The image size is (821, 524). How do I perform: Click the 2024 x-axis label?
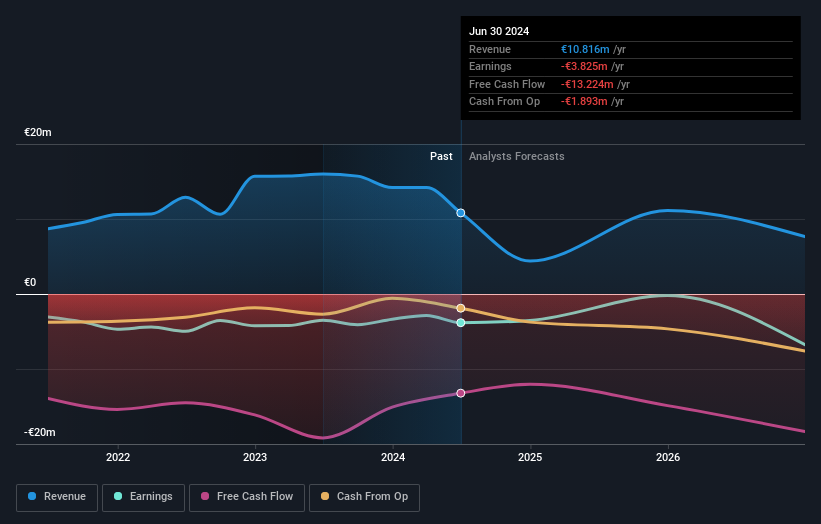[393, 457]
